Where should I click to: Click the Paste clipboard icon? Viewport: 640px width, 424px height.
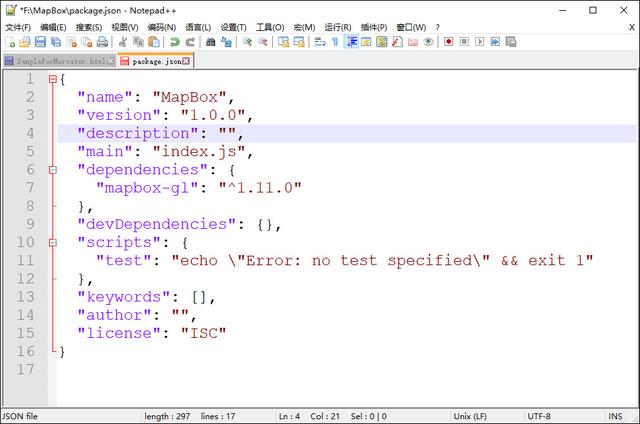pyautogui.click(x=154, y=42)
